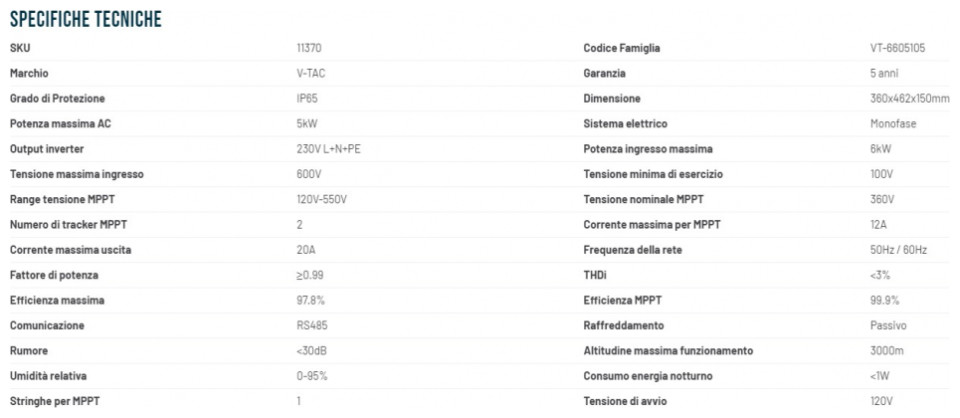The height and width of the screenshot is (418, 960).
Task: Click the Potenza massima AC label
Action: [61, 124]
